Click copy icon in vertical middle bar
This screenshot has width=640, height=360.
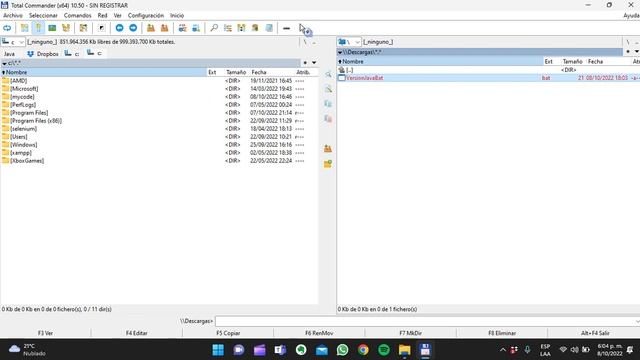pyautogui.click(x=328, y=104)
